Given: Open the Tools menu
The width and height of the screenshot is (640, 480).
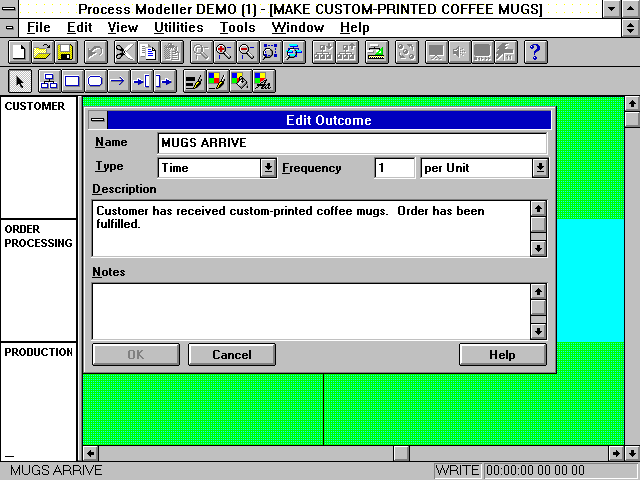Looking at the screenshot, I should pyautogui.click(x=237, y=28).
